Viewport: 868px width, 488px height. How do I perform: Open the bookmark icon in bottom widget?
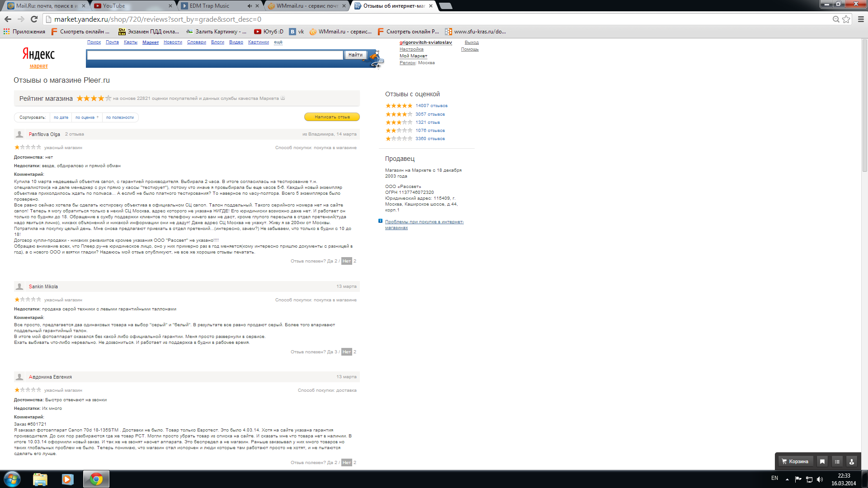[822, 461]
